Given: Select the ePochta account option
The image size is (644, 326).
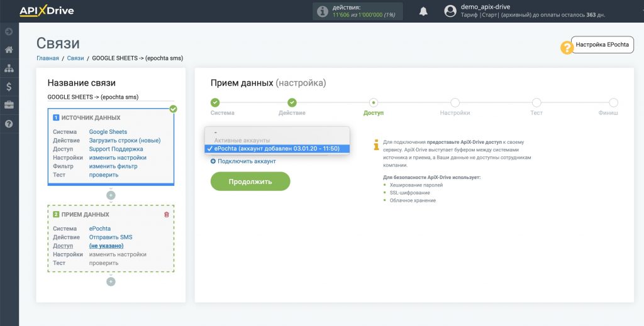Looking at the screenshot, I should point(277,148).
